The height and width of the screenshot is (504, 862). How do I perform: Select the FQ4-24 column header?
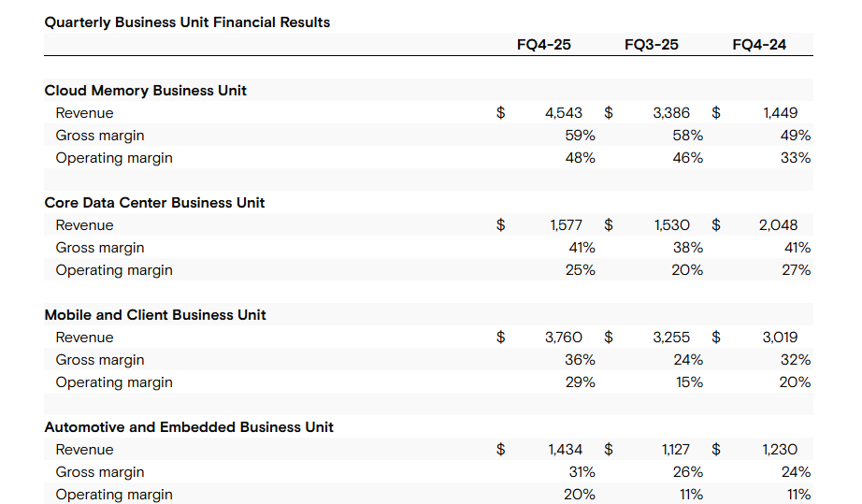(759, 45)
